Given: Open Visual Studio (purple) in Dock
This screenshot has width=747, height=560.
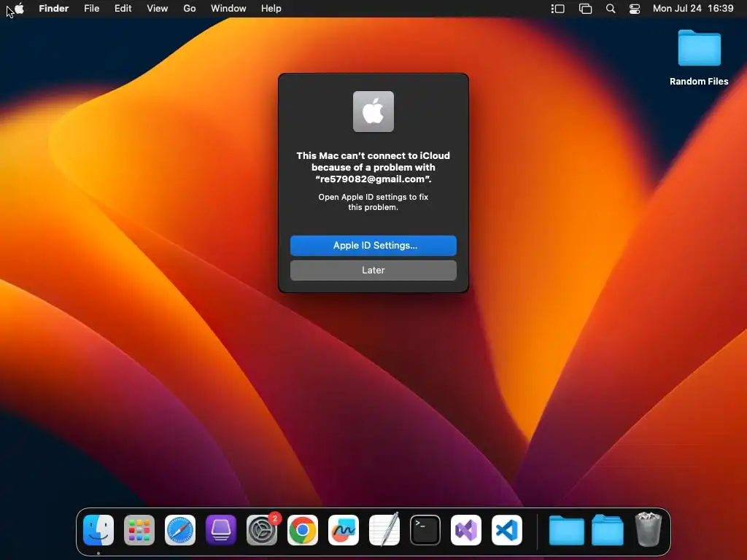Looking at the screenshot, I should click(x=466, y=530).
